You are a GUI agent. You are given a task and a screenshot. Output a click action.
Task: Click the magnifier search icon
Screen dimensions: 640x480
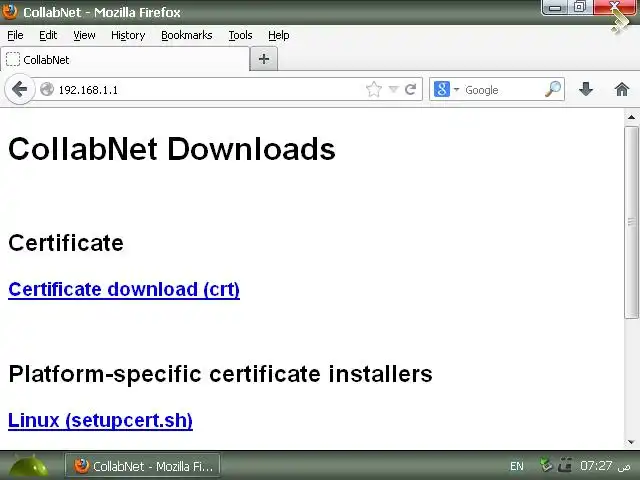[553, 89]
